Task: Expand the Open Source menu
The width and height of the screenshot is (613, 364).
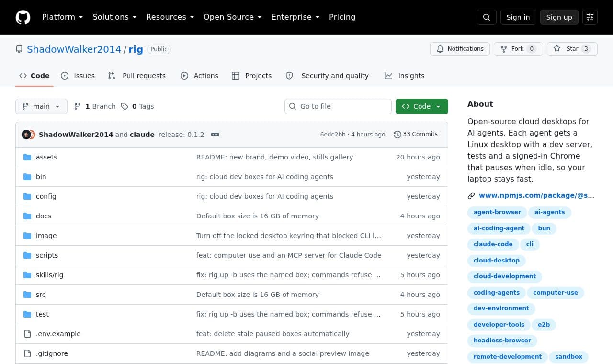Action: 233,17
